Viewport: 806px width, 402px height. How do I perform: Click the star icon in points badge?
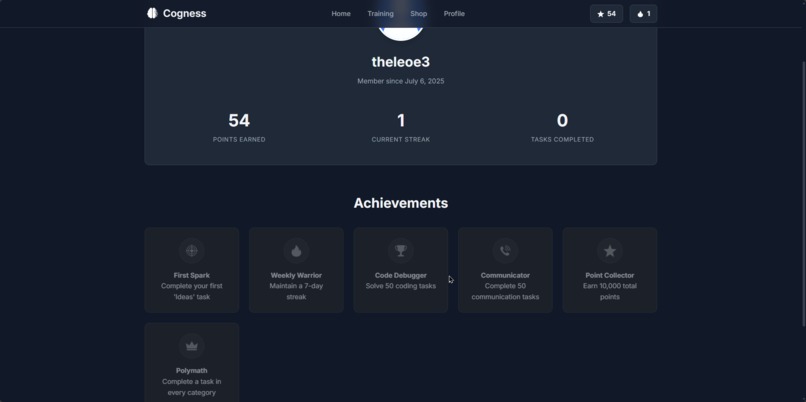[x=600, y=14]
